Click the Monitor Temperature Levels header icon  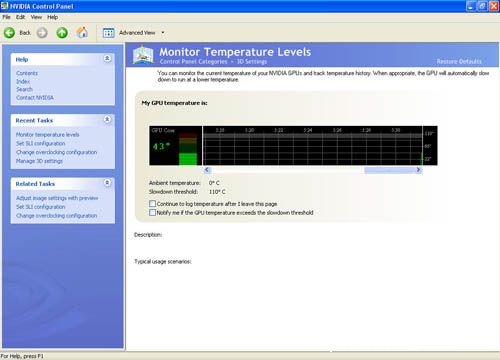click(143, 55)
